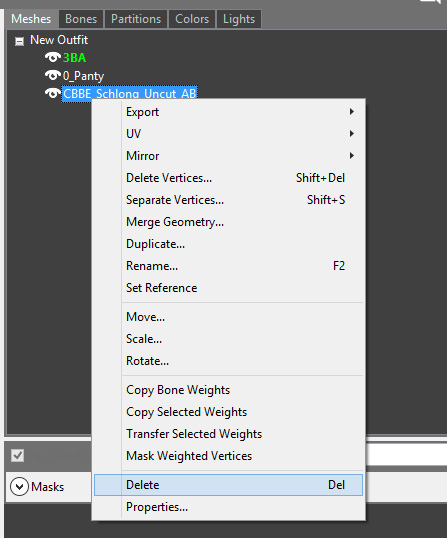This screenshot has height=538, width=447.
Task: Toggle visibility of CBBE_Schlong_Uncut_AB mesh
Action: (53, 93)
